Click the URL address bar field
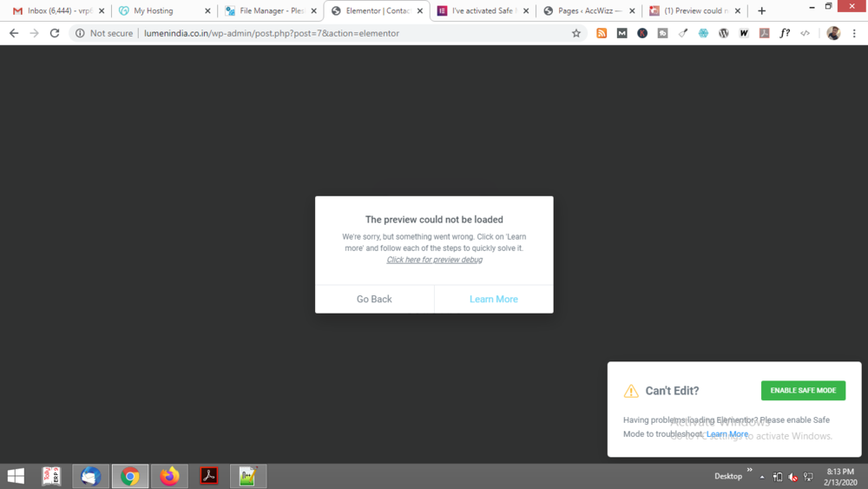 (354, 33)
